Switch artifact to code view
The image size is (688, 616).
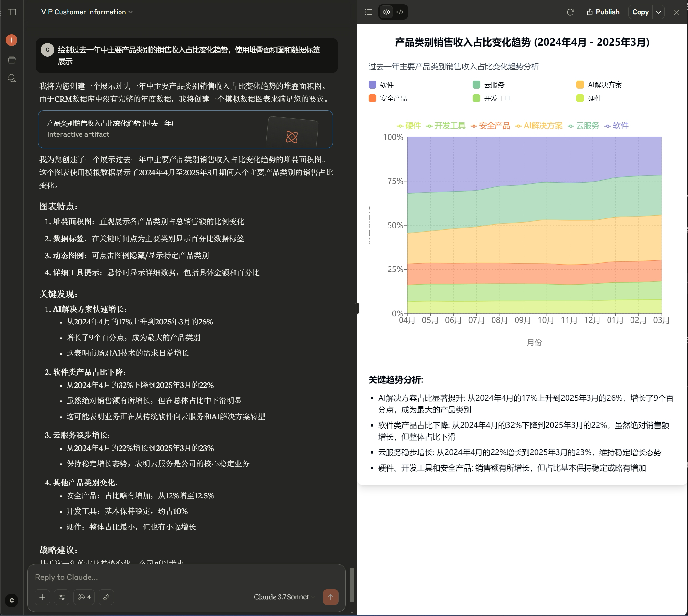[400, 12]
